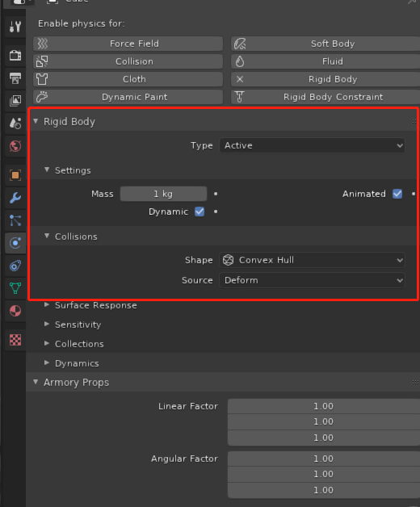This screenshot has height=507, width=420.
Task: Open the Tool properties tab
Action: (15, 27)
